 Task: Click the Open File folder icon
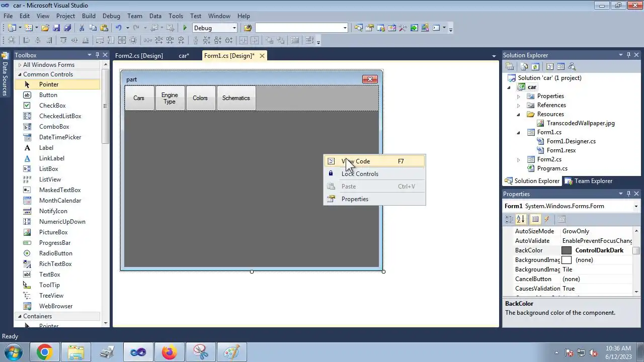[x=45, y=28]
